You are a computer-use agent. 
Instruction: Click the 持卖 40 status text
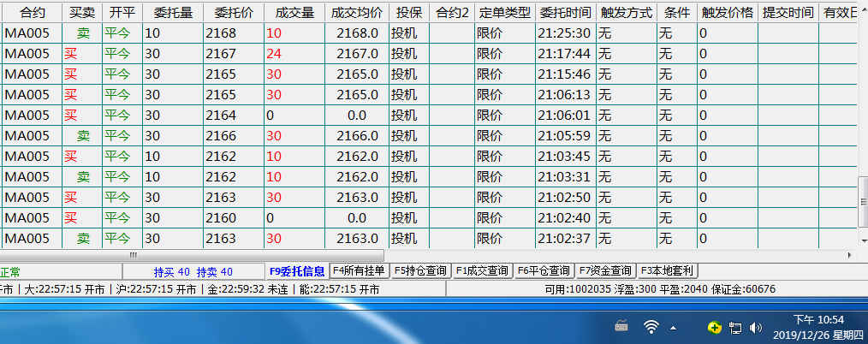(215, 272)
